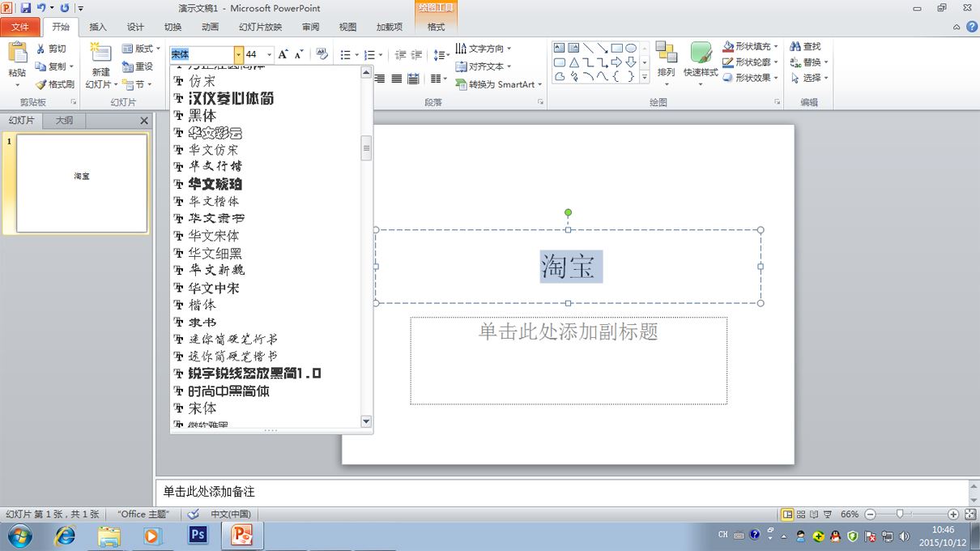Click the zoom out minus button
The image size is (980, 551).
pyautogui.click(x=870, y=515)
